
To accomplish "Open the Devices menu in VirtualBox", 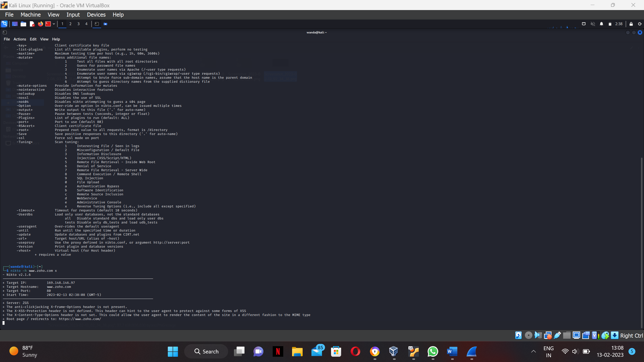I will coord(96,15).
